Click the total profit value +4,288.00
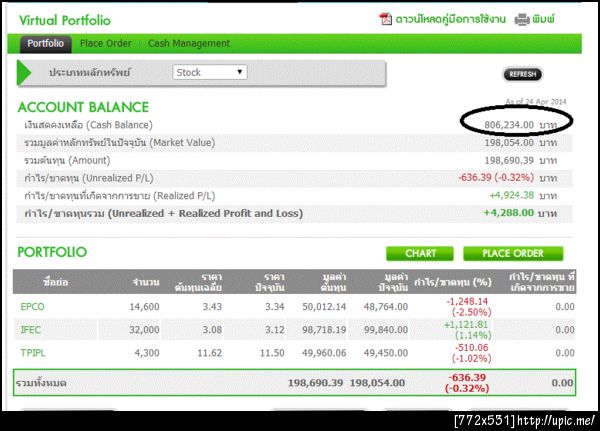 [x=509, y=213]
